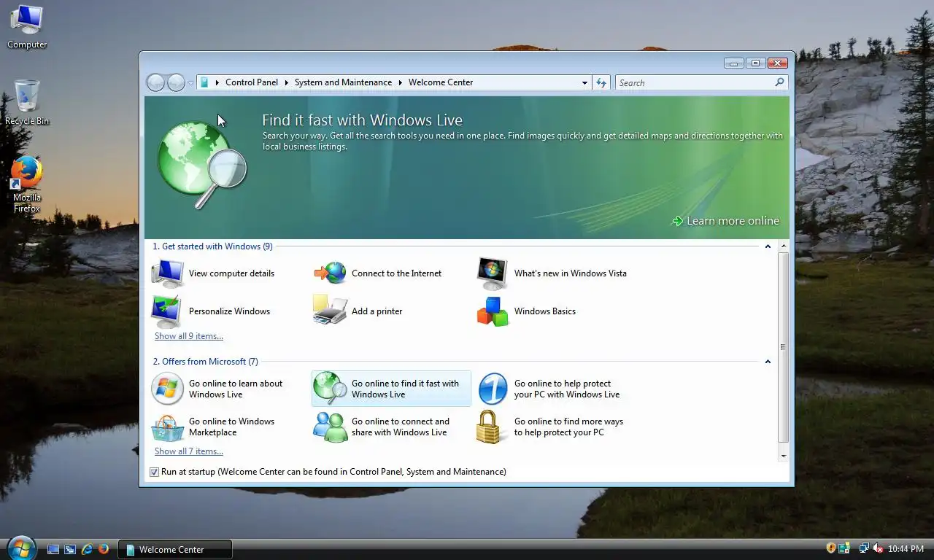Expand arrow after Control Panel breadcrumb
This screenshot has width=934, height=560.
[x=286, y=82]
